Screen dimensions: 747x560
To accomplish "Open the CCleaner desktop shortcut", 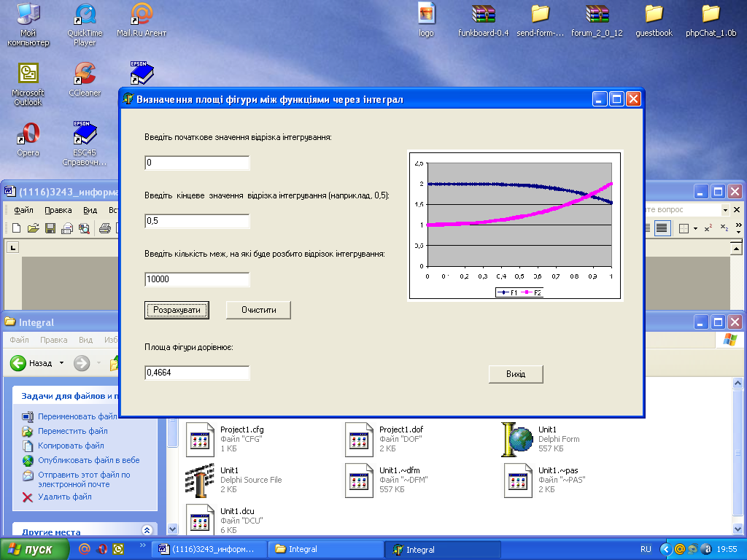I will [x=85, y=79].
